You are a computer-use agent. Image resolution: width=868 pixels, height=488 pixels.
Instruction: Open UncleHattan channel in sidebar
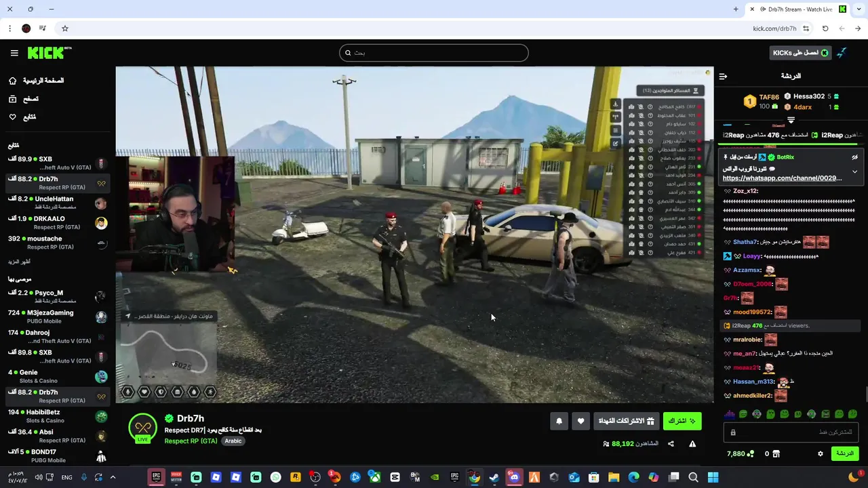point(57,203)
